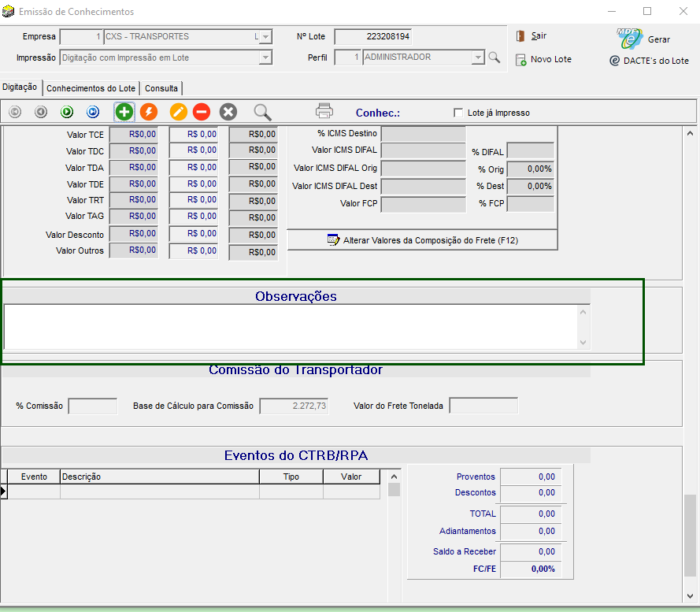Open the Consulta tab
The height and width of the screenshot is (612, 700).
click(x=161, y=88)
